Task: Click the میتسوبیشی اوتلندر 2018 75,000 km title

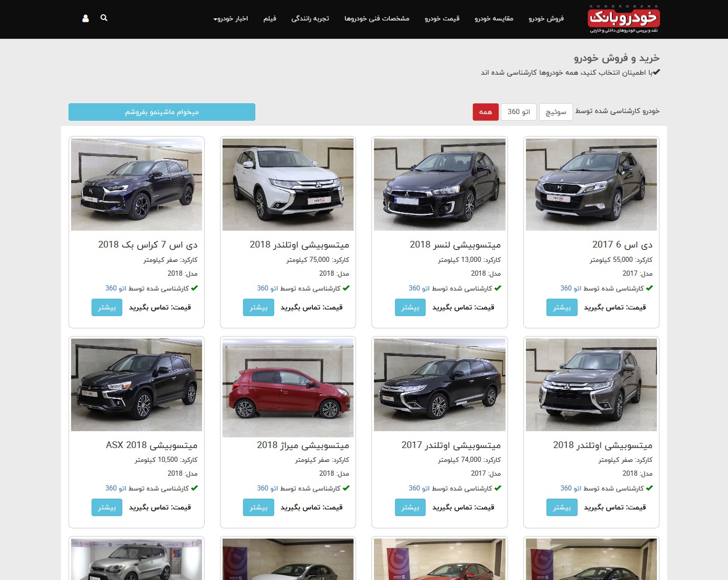Action: tap(299, 244)
